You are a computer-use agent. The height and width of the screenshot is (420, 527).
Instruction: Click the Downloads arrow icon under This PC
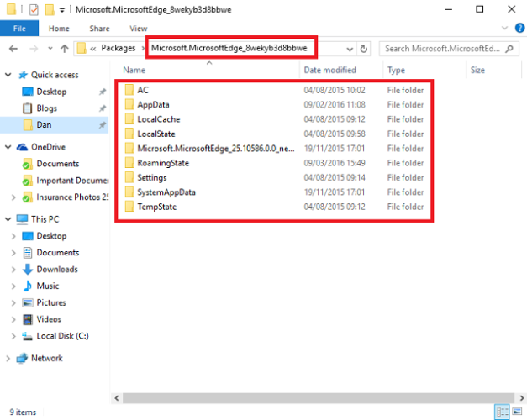click(28, 269)
